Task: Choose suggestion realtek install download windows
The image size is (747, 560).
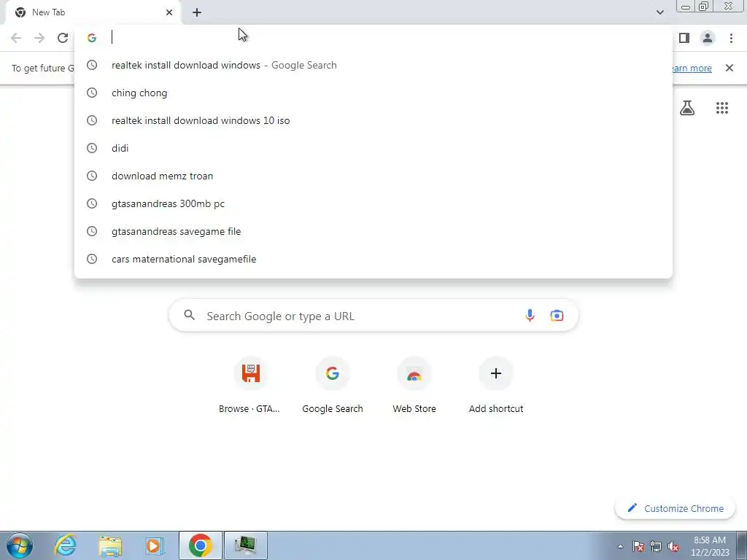Action: coord(373,65)
